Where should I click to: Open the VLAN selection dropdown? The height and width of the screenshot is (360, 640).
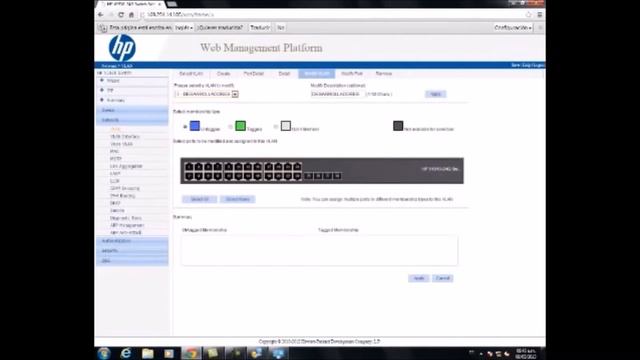(235, 94)
